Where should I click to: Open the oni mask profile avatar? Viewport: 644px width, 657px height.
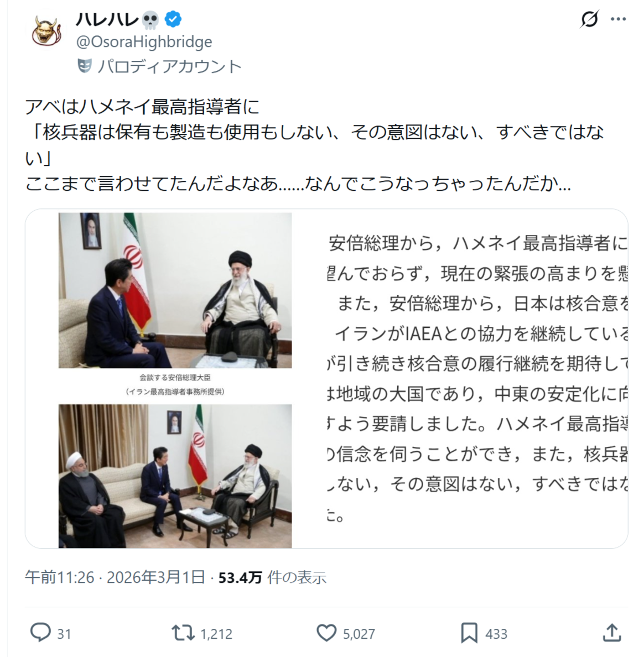tap(46, 31)
